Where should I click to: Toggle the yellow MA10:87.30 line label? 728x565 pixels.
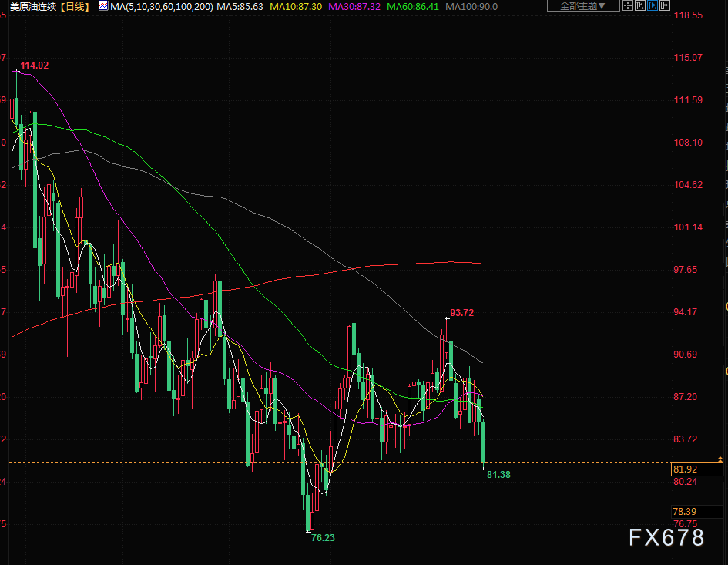click(x=296, y=7)
